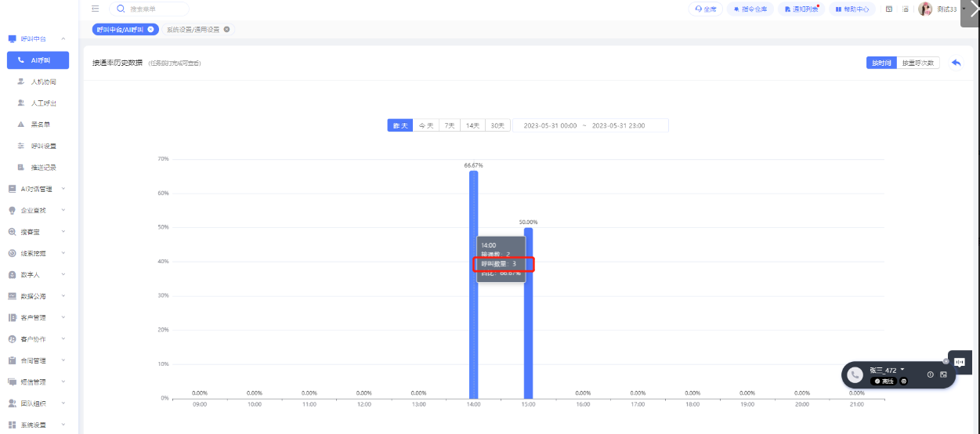The image size is (980, 434).
Task: Click the softphone settings gear next to 离线
Action: point(903,381)
